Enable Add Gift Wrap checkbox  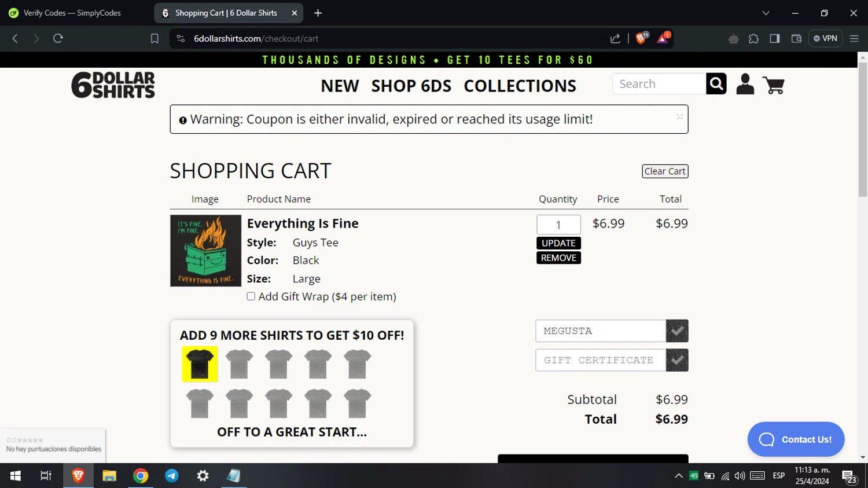click(x=251, y=296)
